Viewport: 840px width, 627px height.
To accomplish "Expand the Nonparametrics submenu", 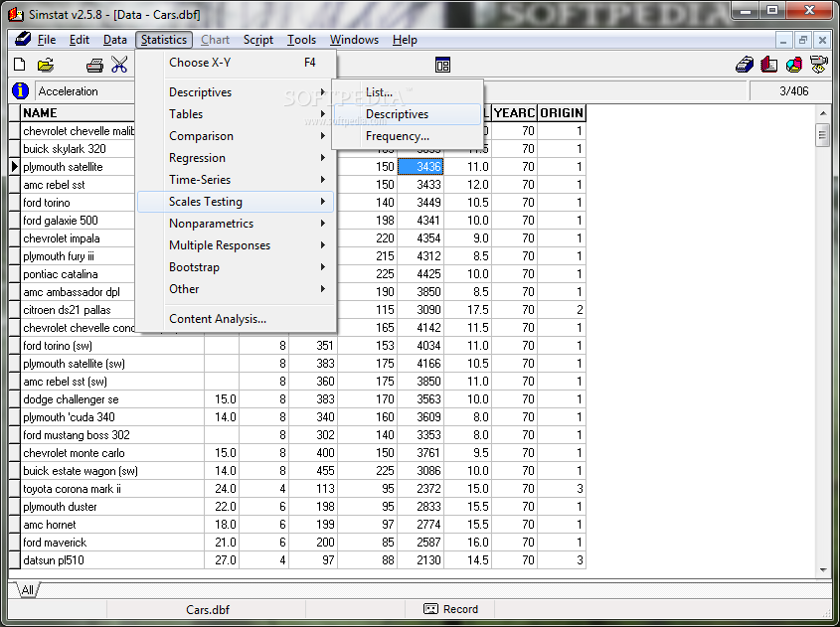I will [236, 224].
